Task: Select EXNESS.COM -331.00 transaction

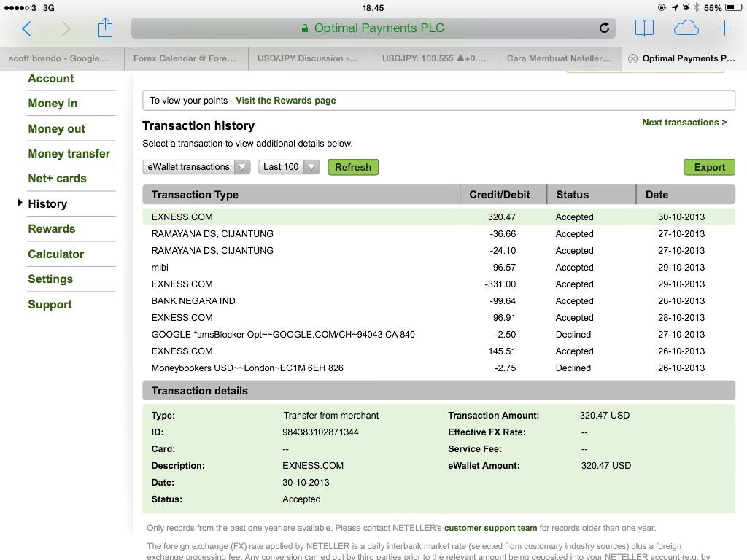Action: (438, 284)
